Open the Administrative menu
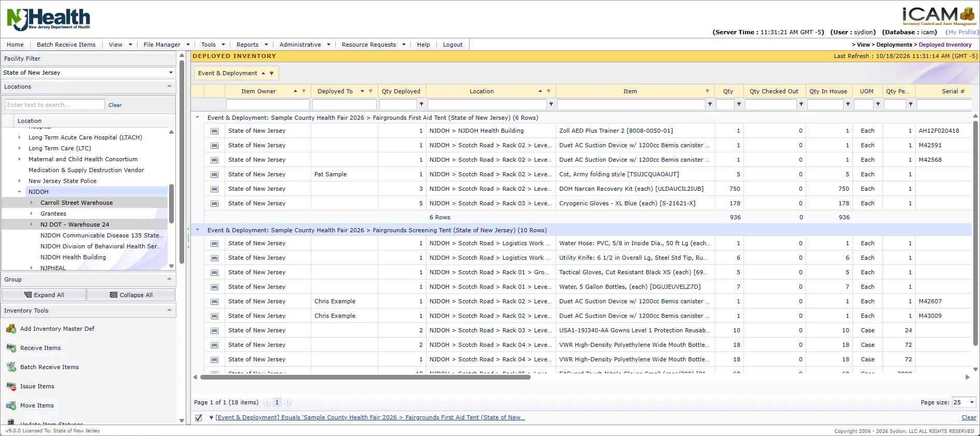The height and width of the screenshot is (436, 980). (305, 45)
